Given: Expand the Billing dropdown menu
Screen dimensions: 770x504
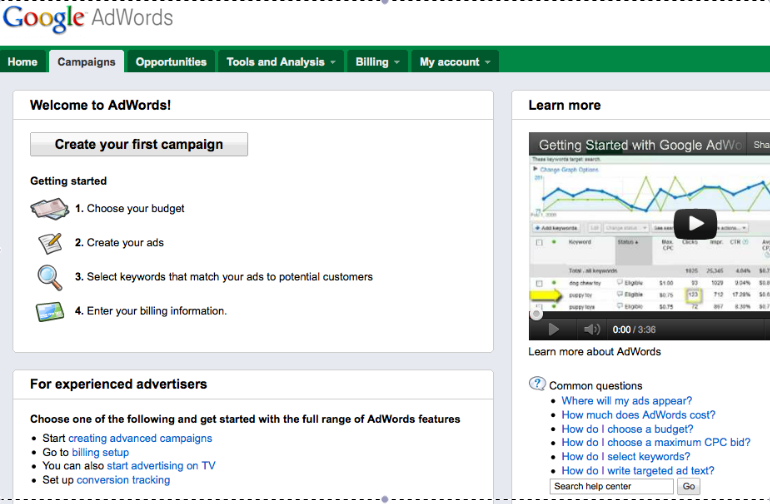Looking at the screenshot, I should coord(377,62).
